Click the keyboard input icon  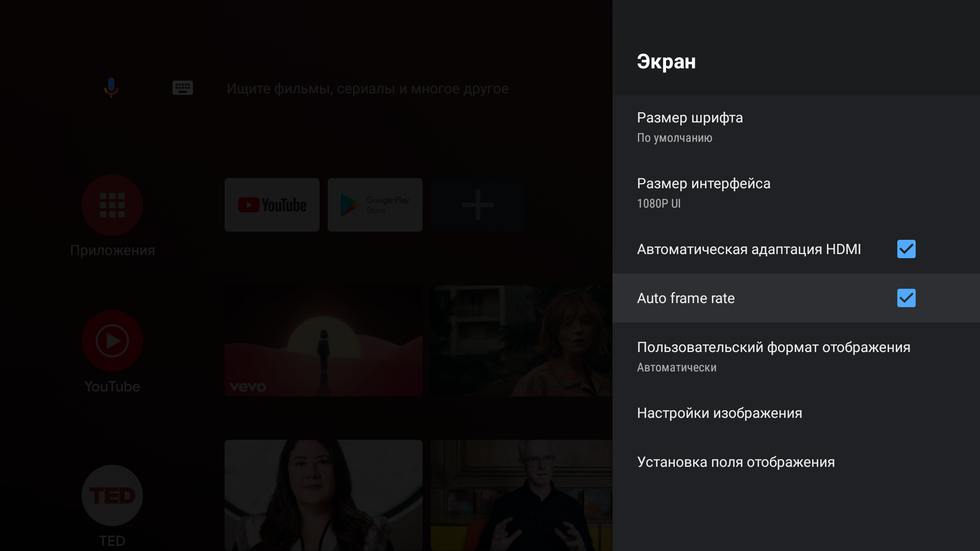pyautogui.click(x=182, y=87)
